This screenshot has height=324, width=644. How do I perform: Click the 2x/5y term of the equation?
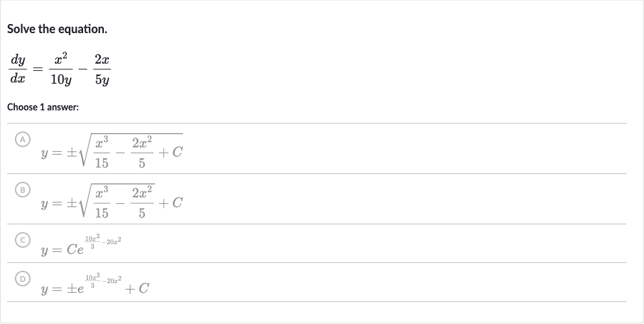point(102,69)
